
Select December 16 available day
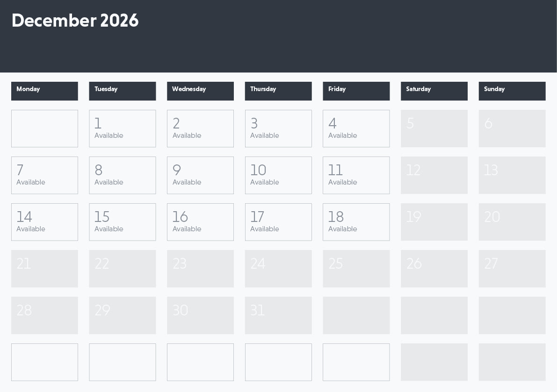point(200,222)
